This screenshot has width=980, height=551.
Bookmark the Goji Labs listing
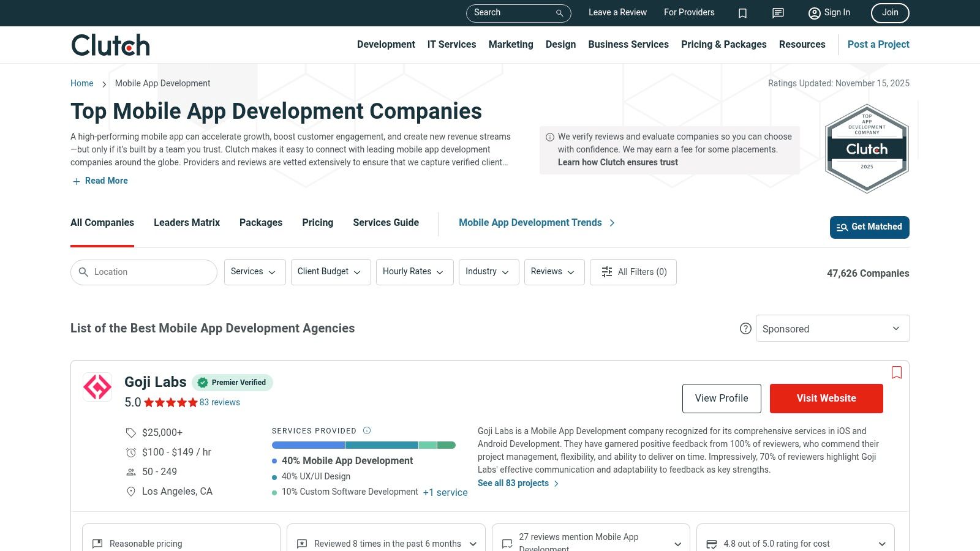coord(896,372)
